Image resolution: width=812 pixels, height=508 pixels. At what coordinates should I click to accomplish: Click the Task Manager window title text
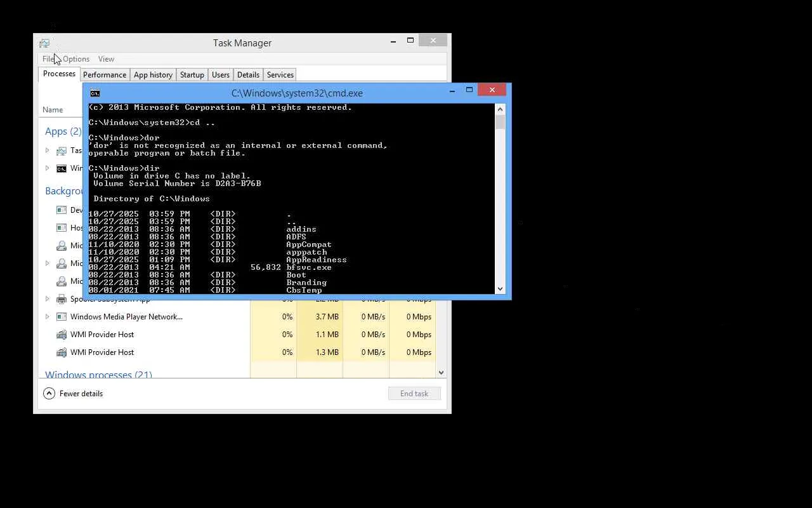coord(242,43)
